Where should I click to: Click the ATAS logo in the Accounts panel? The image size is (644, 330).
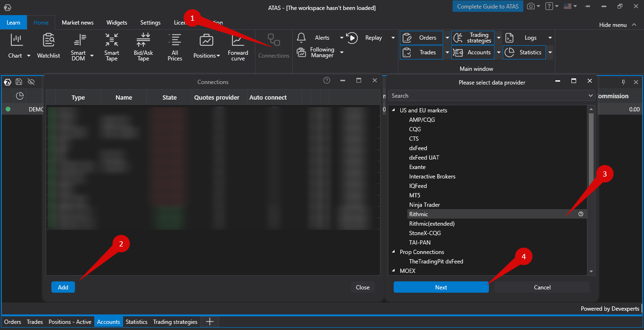tap(8, 82)
